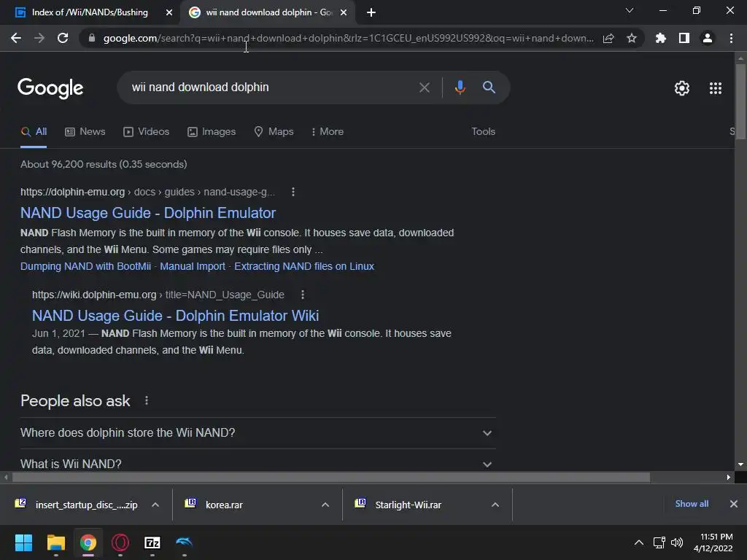Open options for insert_startup_disc zip download
The image size is (747, 560).
[x=155, y=505]
